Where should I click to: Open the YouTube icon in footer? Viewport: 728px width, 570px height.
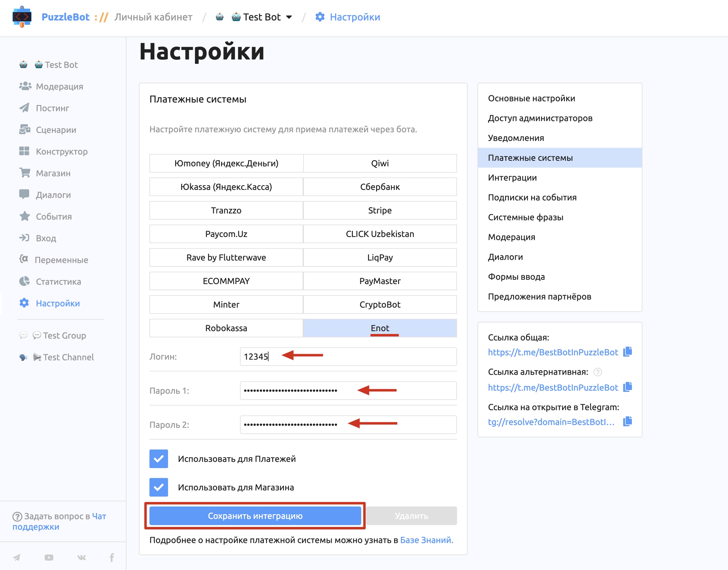(49, 557)
